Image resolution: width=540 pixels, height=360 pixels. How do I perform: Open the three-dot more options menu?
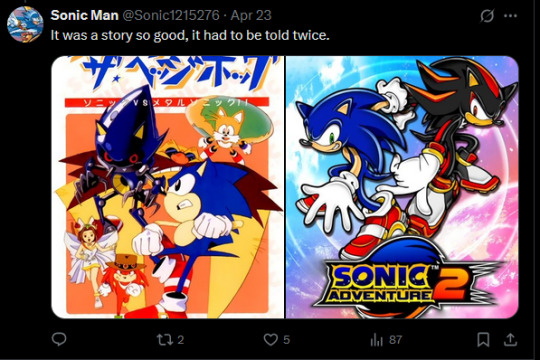click(510, 16)
